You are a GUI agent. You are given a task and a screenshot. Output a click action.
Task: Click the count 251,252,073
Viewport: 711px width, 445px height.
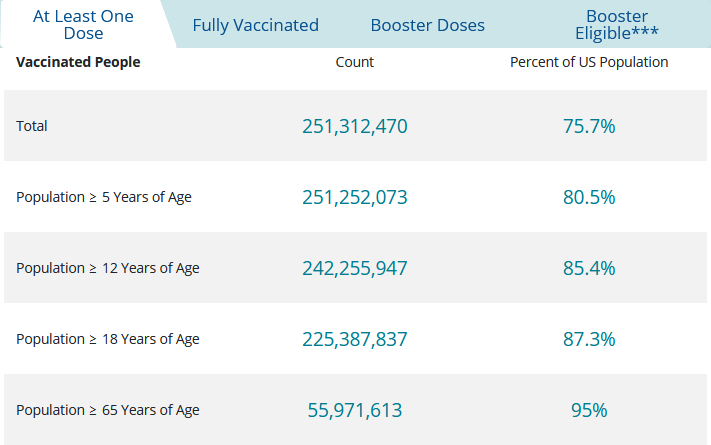355,197
